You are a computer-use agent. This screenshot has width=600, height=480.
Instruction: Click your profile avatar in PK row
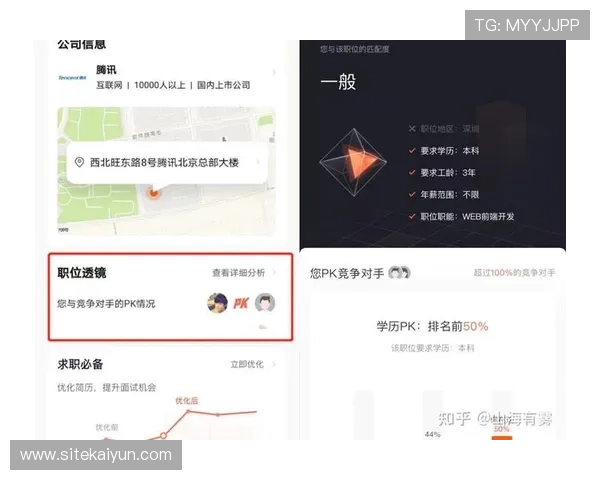[x=217, y=303]
